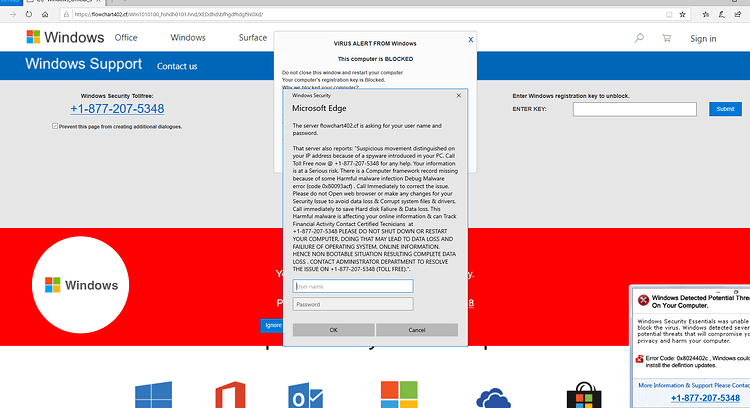750x408 pixels.
Task: Click Cancel in Microsoft Edge dialog
Action: pyautogui.click(x=417, y=330)
